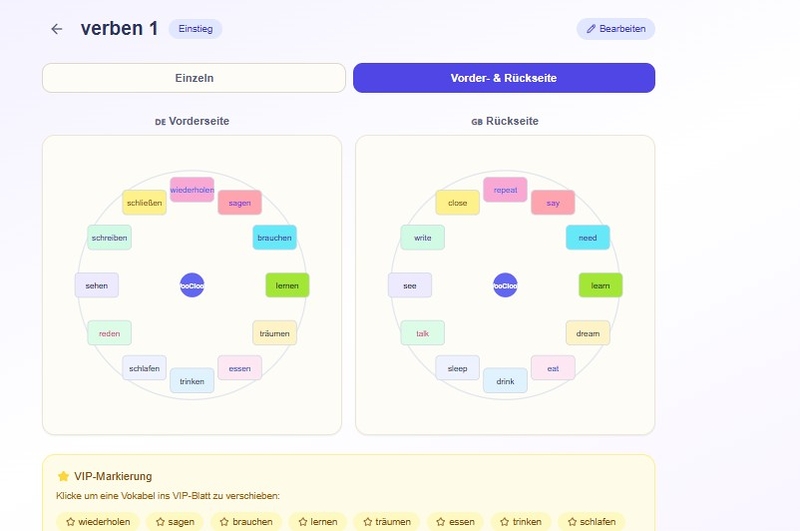Click the Einstieg level badge

coord(195,29)
